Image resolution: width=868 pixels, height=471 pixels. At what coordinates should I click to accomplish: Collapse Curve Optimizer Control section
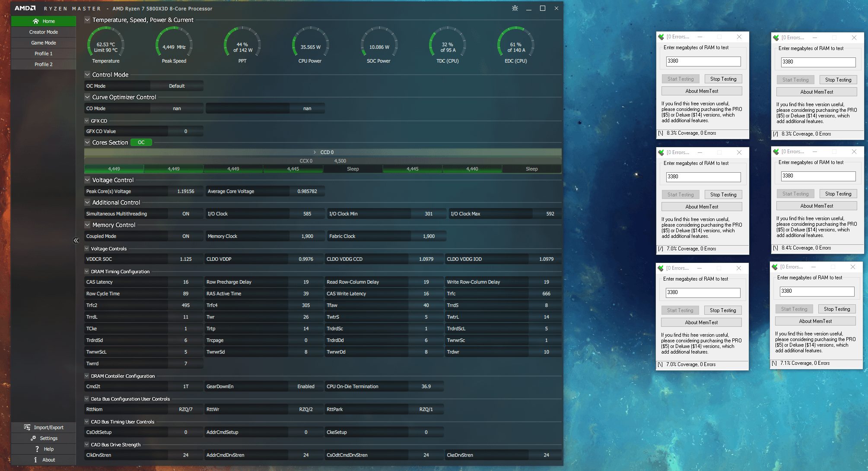coord(87,97)
